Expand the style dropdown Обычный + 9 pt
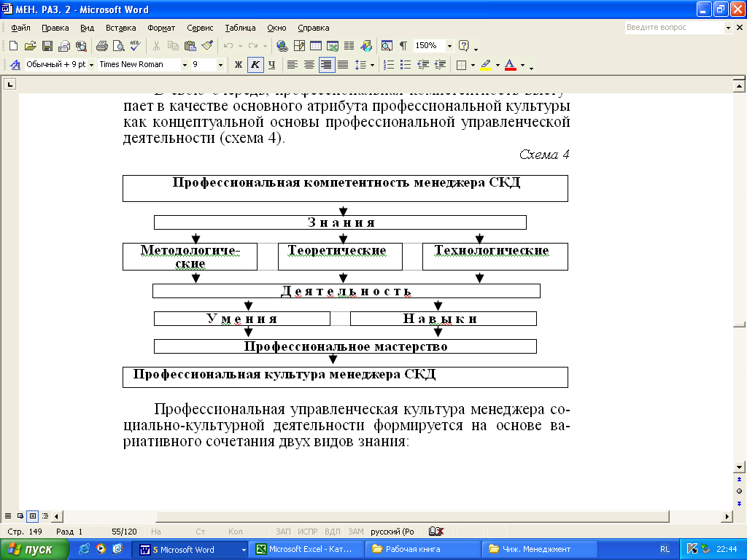 click(x=91, y=65)
